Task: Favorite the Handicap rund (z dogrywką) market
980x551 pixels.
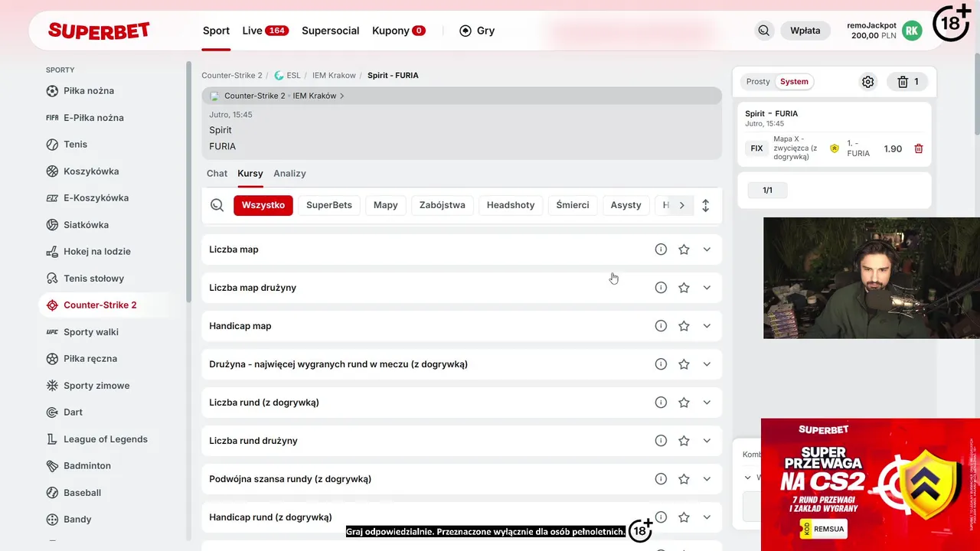Action: point(684,517)
